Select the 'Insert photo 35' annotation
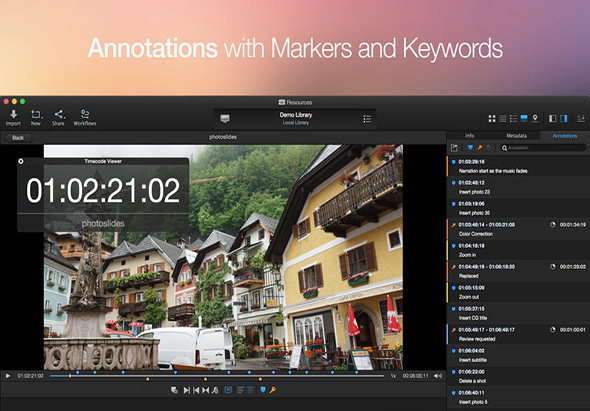The width and height of the screenshot is (590, 411). tap(518, 208)
